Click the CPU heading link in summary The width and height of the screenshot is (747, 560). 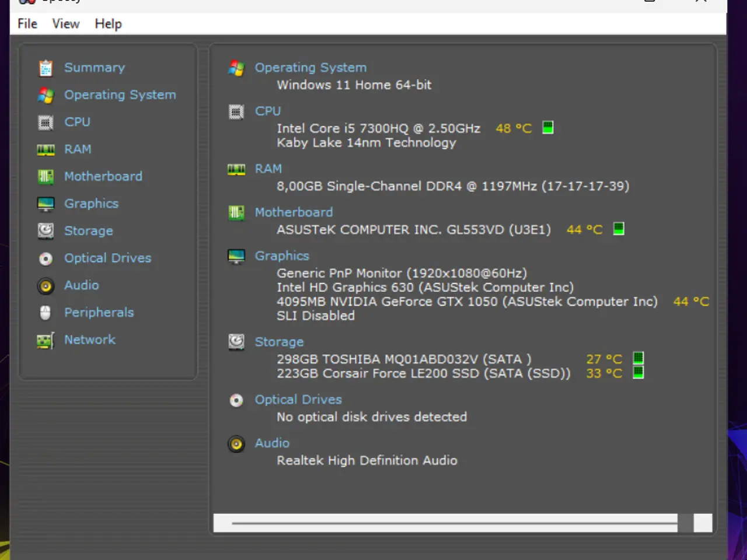coord(268,111)
